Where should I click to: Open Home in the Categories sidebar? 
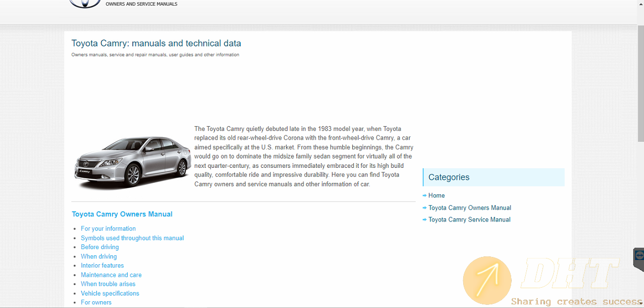(437, 196)
